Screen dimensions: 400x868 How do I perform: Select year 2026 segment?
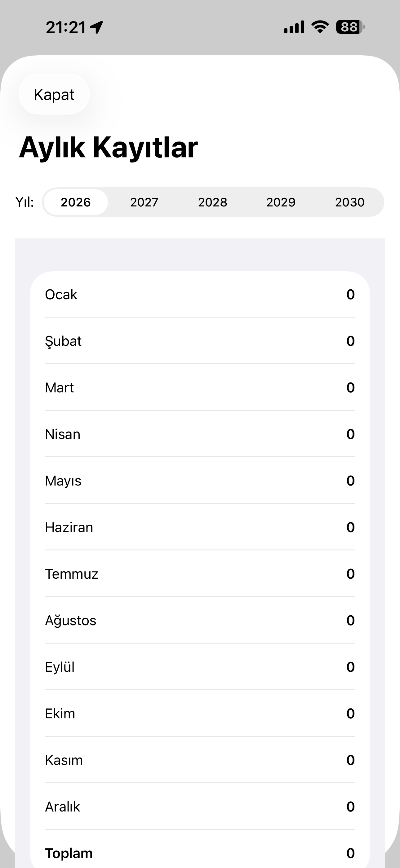click(x=76, y=202)
